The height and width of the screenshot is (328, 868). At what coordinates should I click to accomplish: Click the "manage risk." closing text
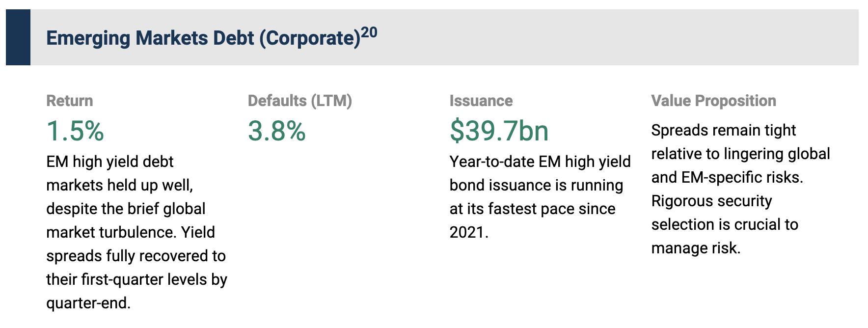pyautogui.click(x=696, y=248)
